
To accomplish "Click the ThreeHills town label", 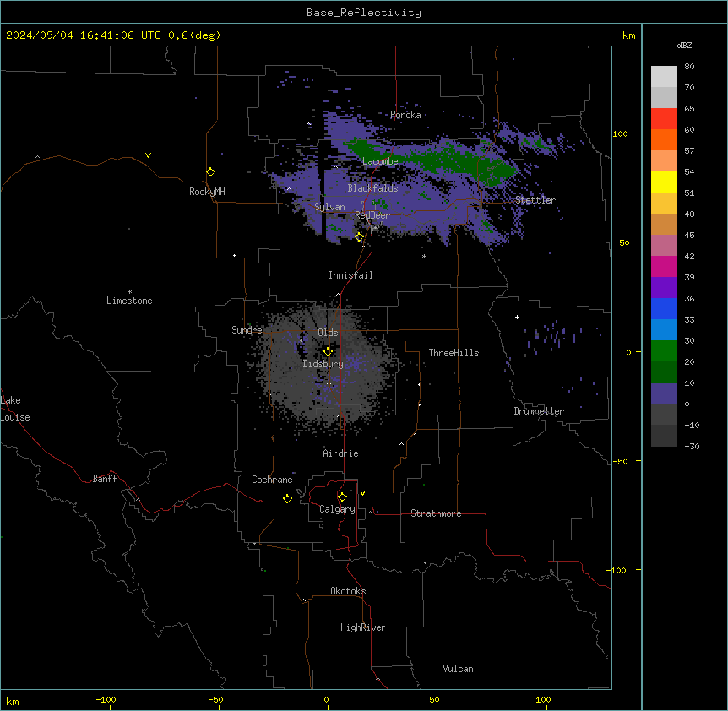I will point(454,353).
